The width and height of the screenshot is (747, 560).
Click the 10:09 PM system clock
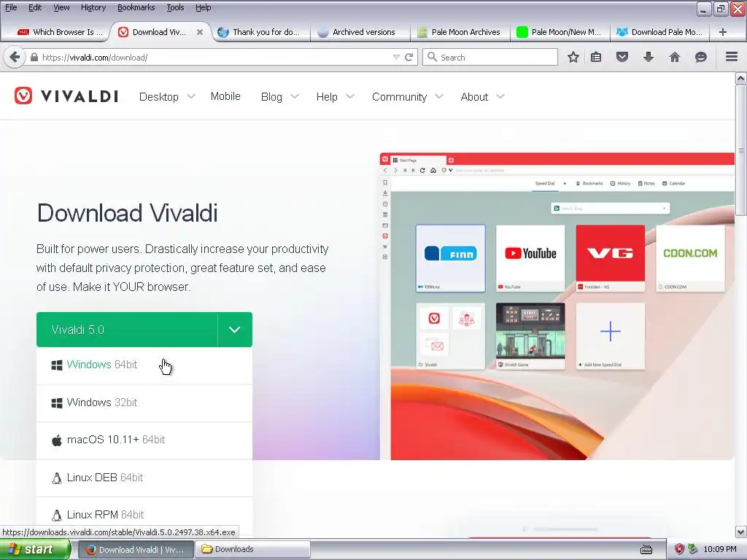[720, 550]
